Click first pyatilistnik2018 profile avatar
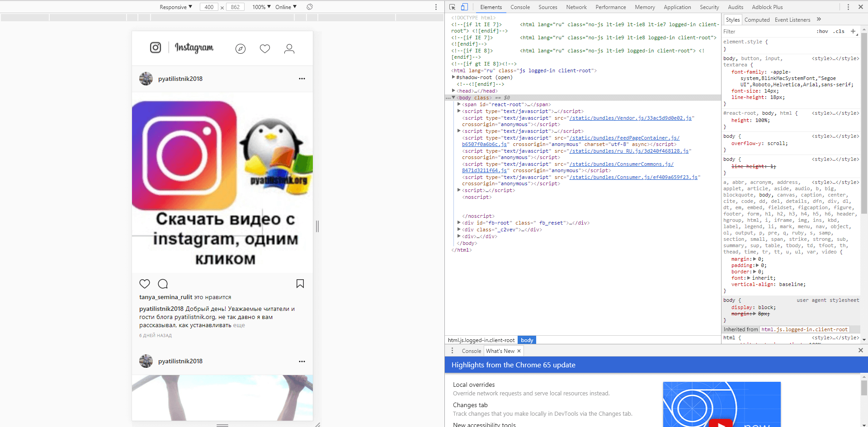This screenshot has width=868, height=427. (146, 79)
